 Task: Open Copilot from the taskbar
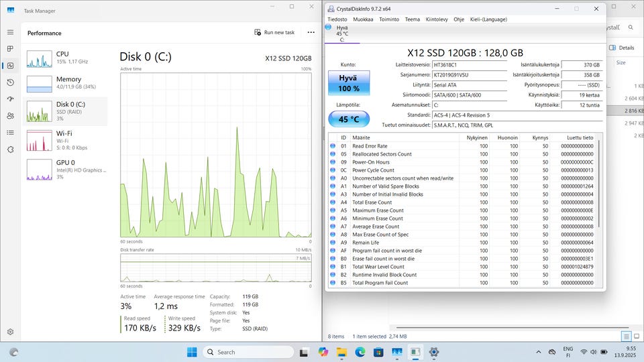pos(323,352)
